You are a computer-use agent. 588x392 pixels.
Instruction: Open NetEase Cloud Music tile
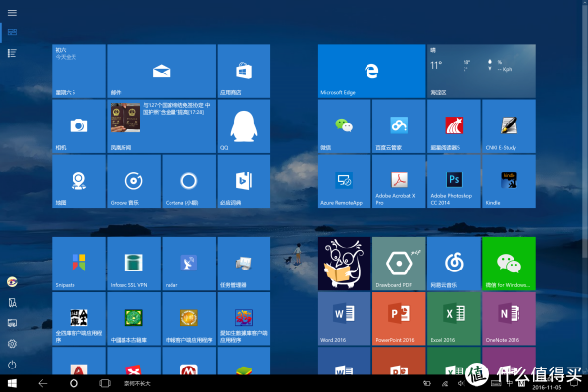pyautogui.click(x=454, y=264)
